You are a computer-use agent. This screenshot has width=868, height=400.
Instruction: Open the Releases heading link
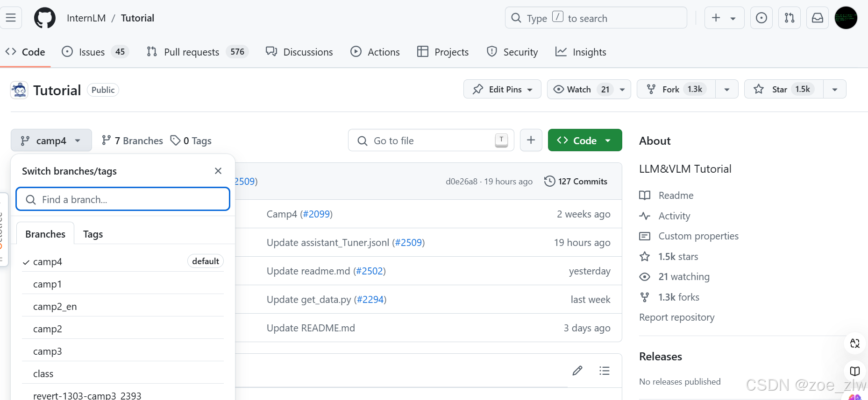click(x=661, y=356)
